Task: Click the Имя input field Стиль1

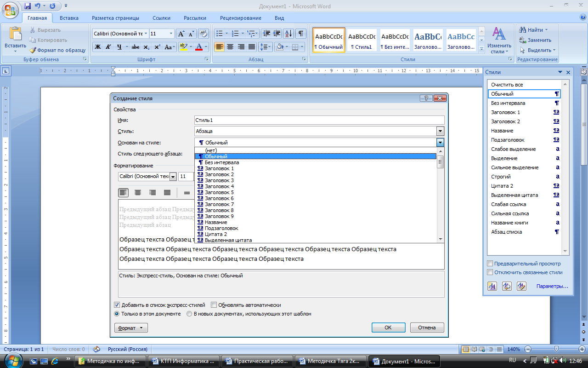Action: point(319,120)
